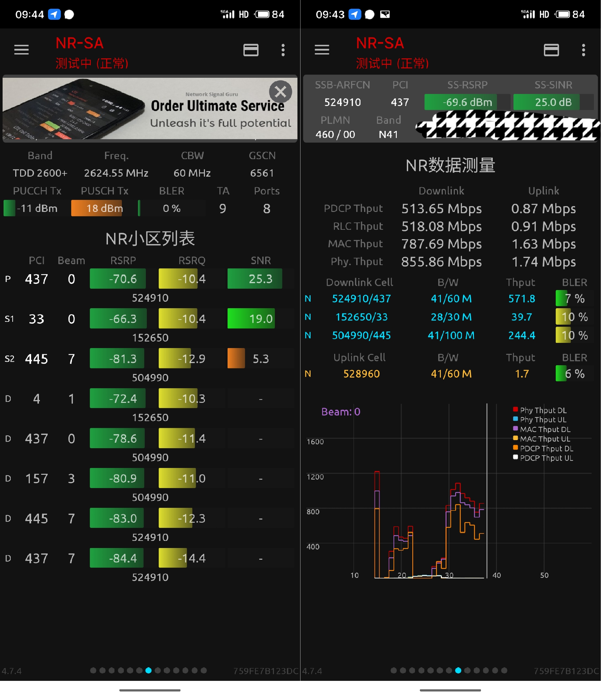
Task: Tap PUCCH Tx value -11 dBm
Action: click(x=37, y=208)
